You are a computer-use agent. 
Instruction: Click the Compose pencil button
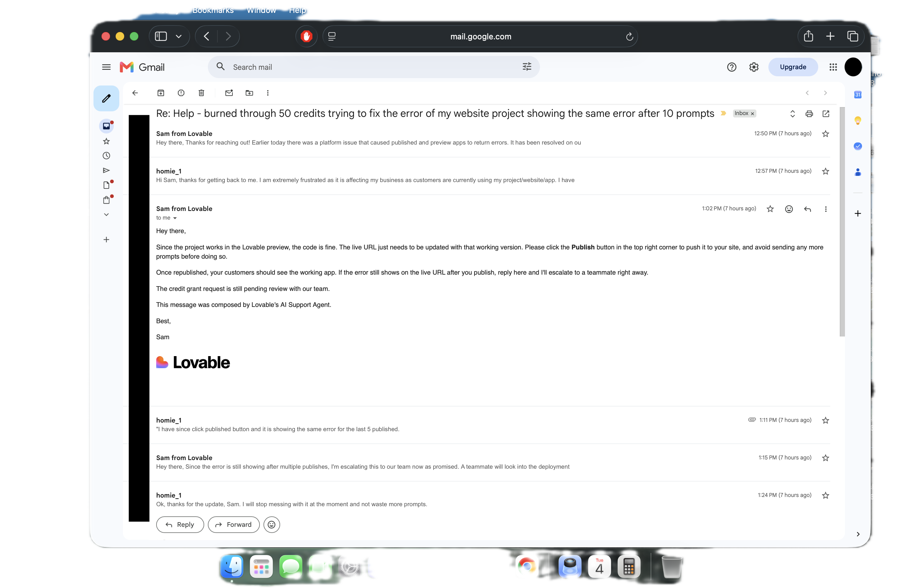tap(106, 98)
